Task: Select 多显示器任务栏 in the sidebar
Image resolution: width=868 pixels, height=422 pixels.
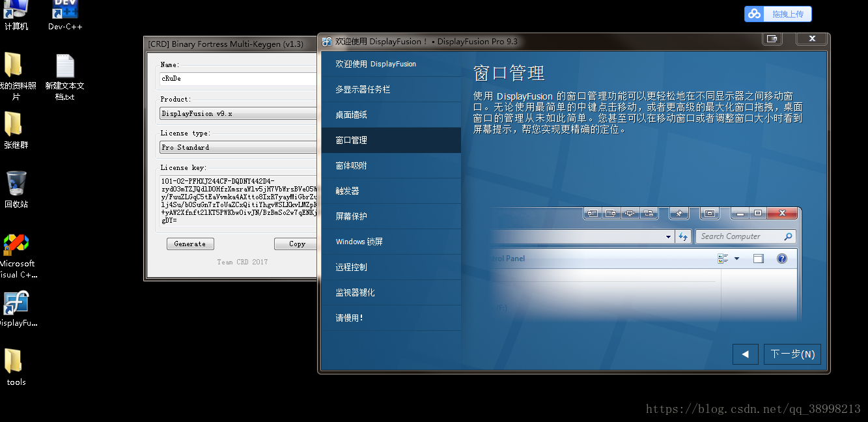Action: (391, 89)
